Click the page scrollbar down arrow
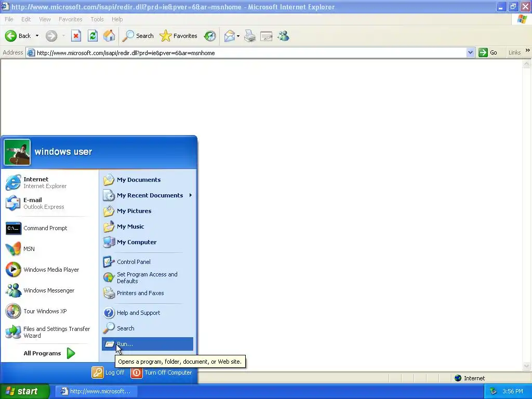This screenshot has height=399, width=532. pos(527,366)
